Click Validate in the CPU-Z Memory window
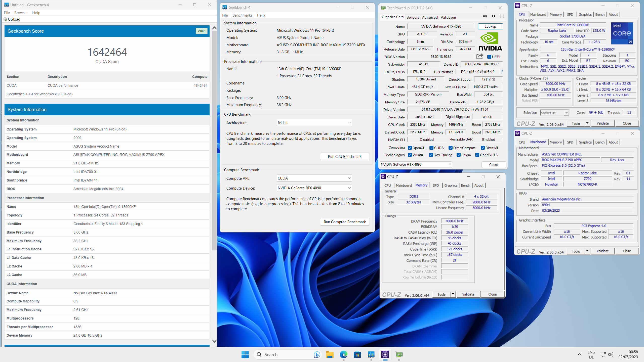644x362 pixels. (468, 294)
